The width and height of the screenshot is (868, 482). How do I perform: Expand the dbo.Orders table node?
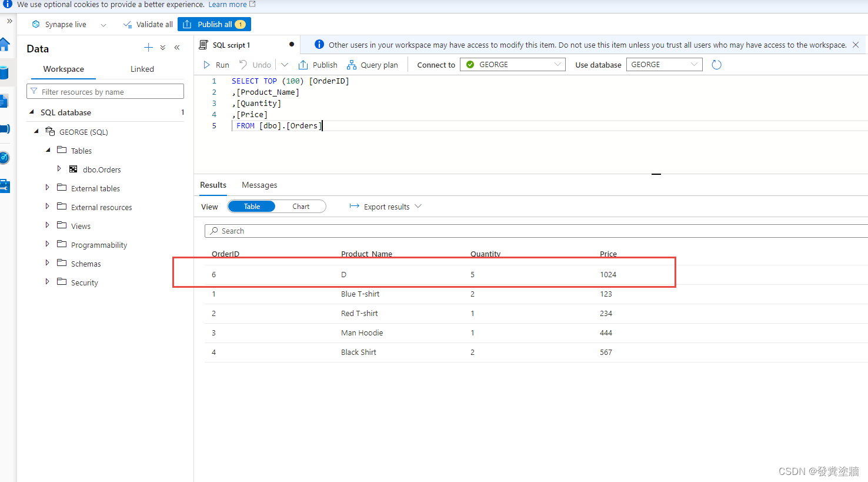point(59,169)
